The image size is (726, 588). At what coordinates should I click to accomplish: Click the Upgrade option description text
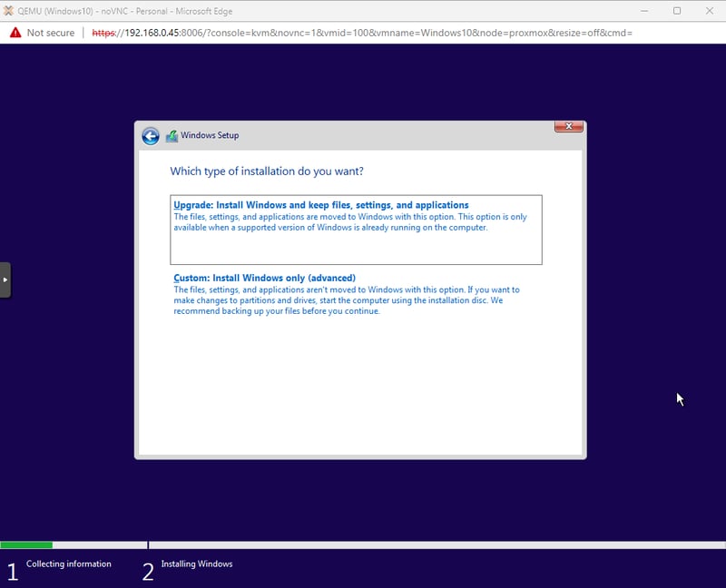pyautogui.click(x=349, y=222)
